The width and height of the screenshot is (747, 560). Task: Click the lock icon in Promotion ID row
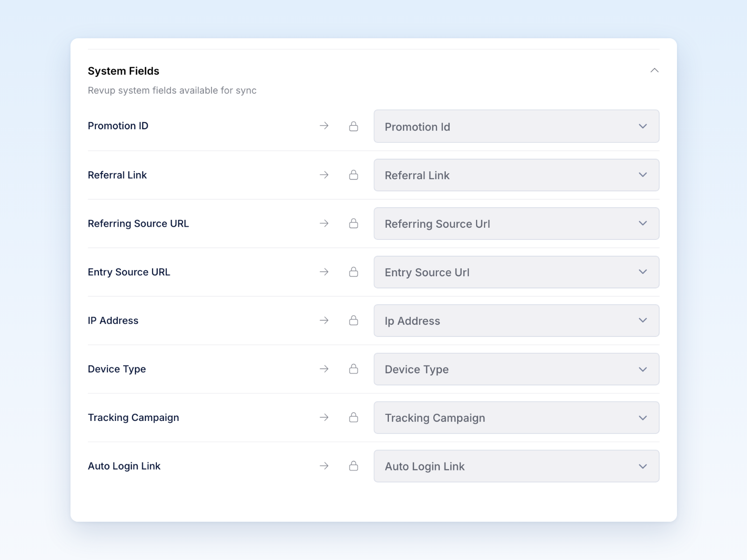354,126
